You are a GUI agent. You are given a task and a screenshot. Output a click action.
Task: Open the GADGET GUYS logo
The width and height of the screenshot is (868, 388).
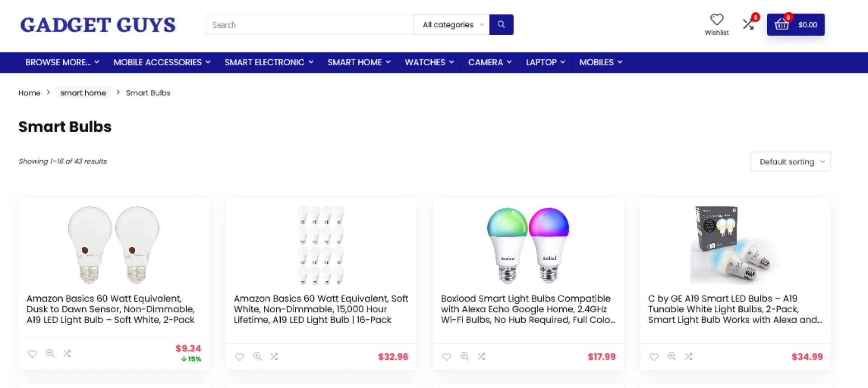tap(98, 25)
